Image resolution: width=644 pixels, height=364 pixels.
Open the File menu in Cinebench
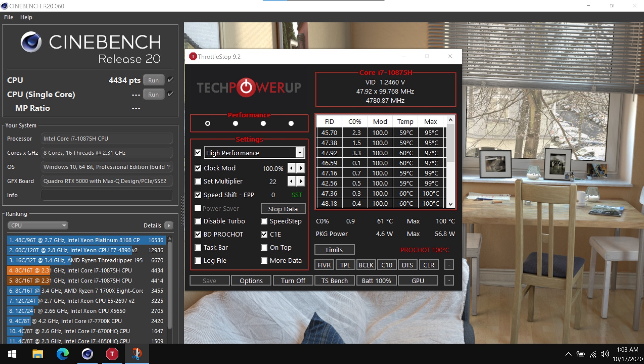[8, 17]
